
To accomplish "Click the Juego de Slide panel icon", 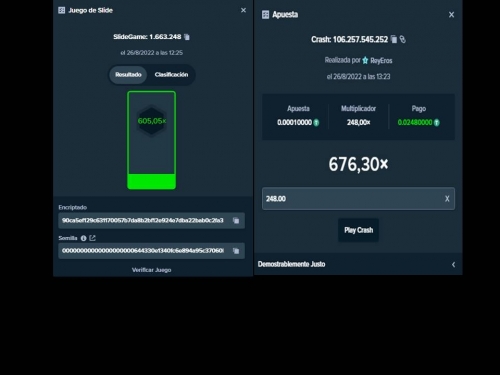I will (62, 10).
